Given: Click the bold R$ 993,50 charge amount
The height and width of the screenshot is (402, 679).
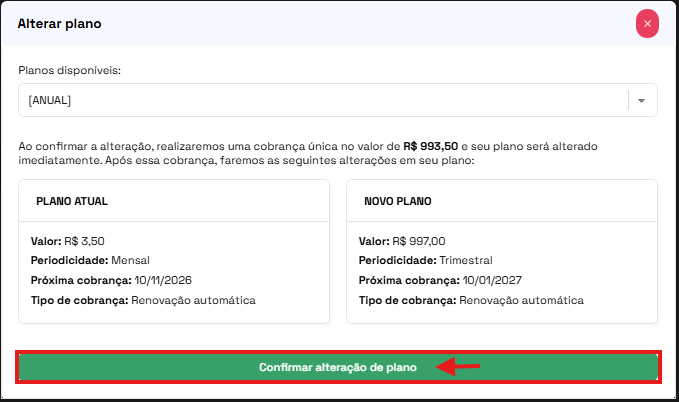Looking at the screenshot, I should [429, 146].
